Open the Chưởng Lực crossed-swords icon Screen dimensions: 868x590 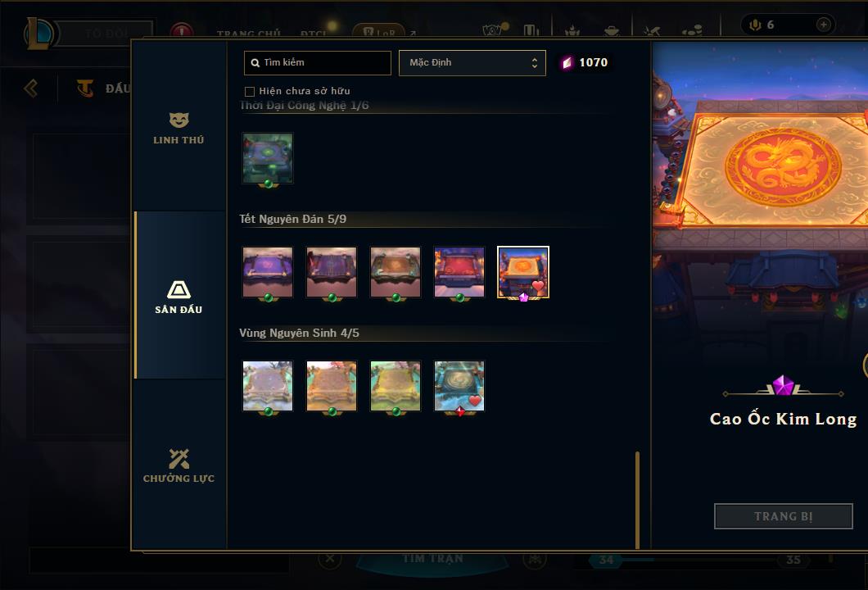tap(179, 459)
